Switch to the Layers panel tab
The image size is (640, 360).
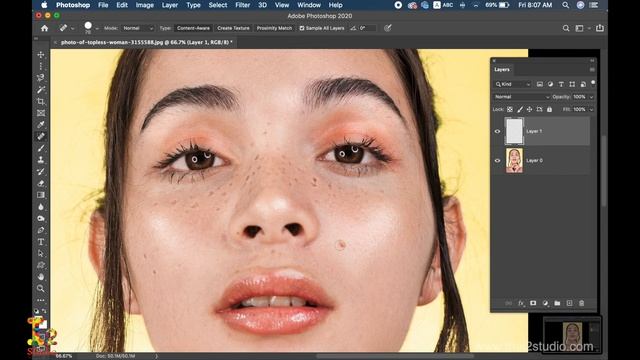[502, 69]
